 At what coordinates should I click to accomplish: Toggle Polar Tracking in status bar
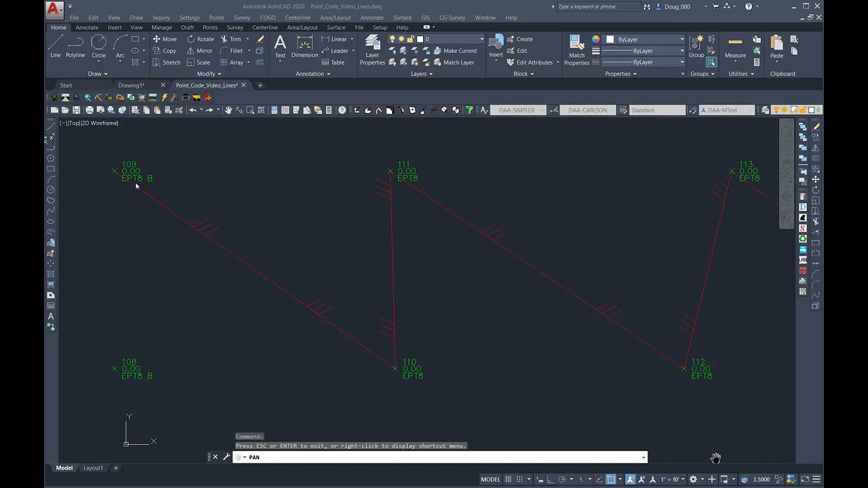click(x=561, y=479)
